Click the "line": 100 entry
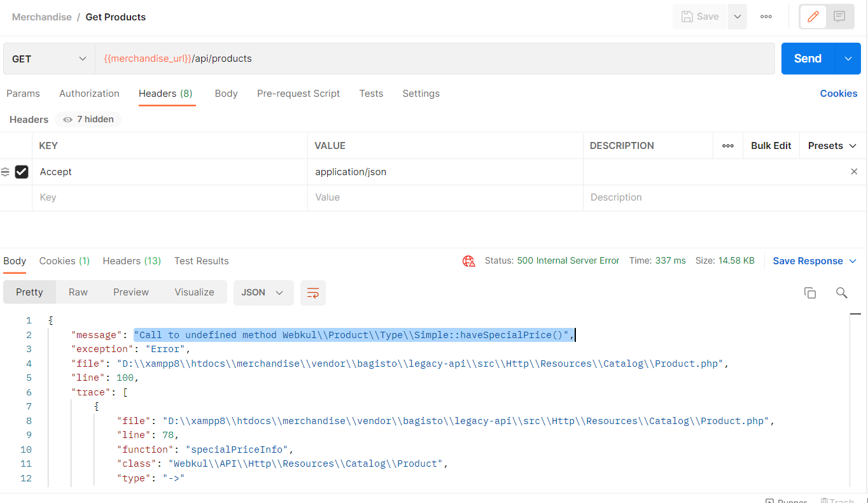The height and width of the screenshot is (503, 868). pyautogui.click(x=105, y=378)
